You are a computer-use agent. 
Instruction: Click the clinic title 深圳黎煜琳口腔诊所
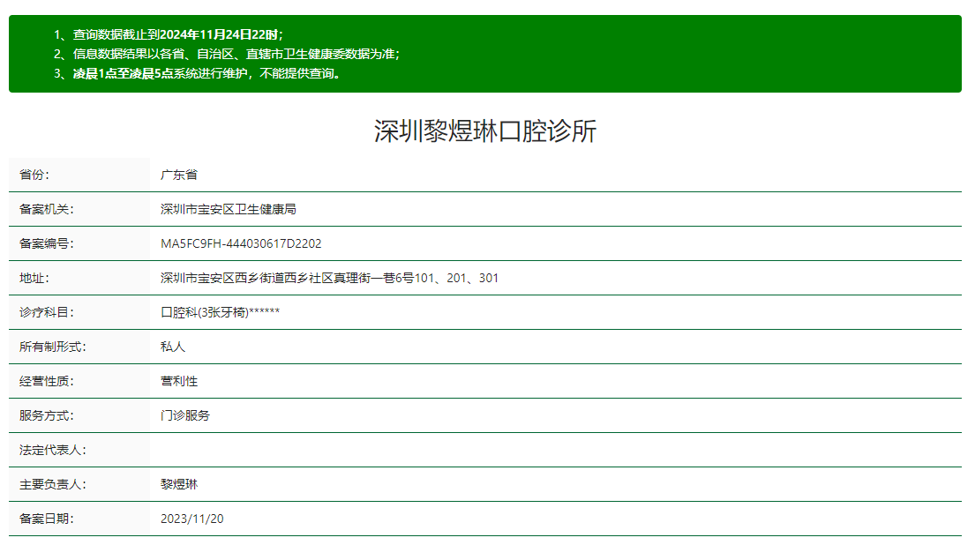pos(486,130)
